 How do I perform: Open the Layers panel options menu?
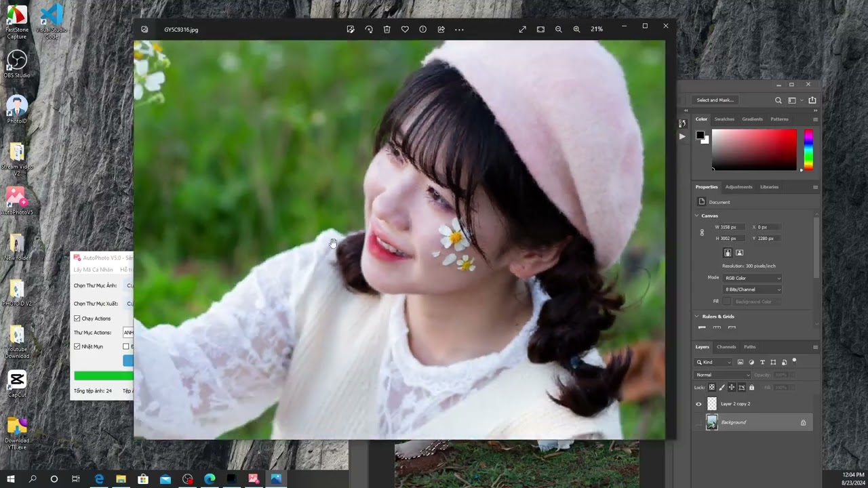click(815, 347)
